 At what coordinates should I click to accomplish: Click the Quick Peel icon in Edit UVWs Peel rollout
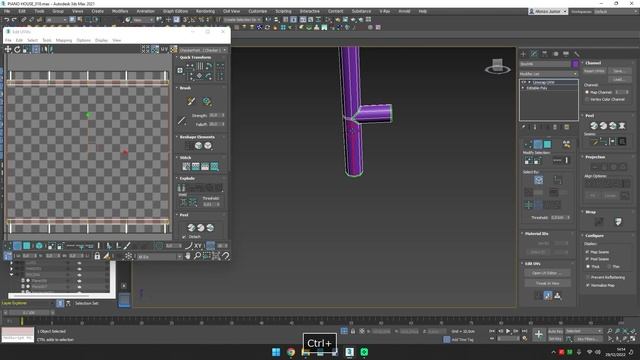point(191,228)
